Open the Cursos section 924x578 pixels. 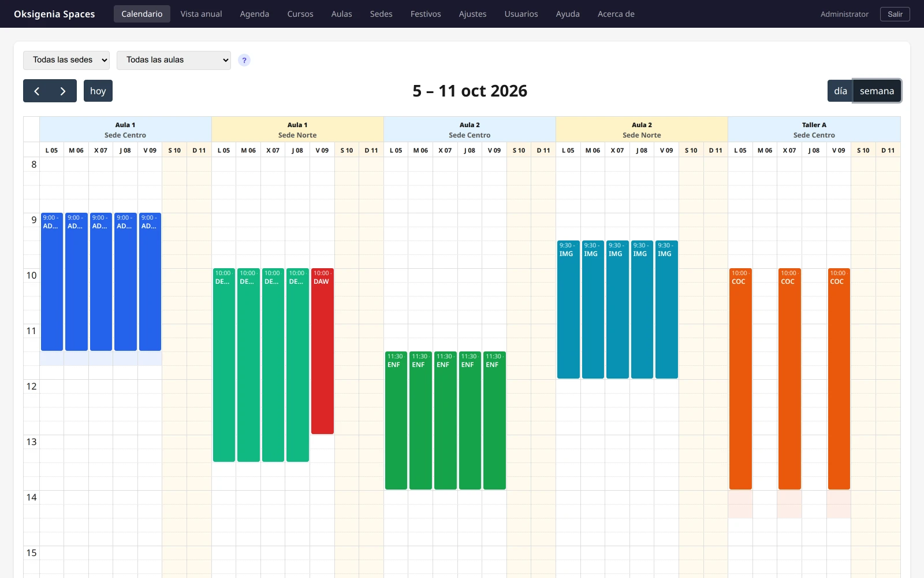pyautogui.click(x=300, y=14)
